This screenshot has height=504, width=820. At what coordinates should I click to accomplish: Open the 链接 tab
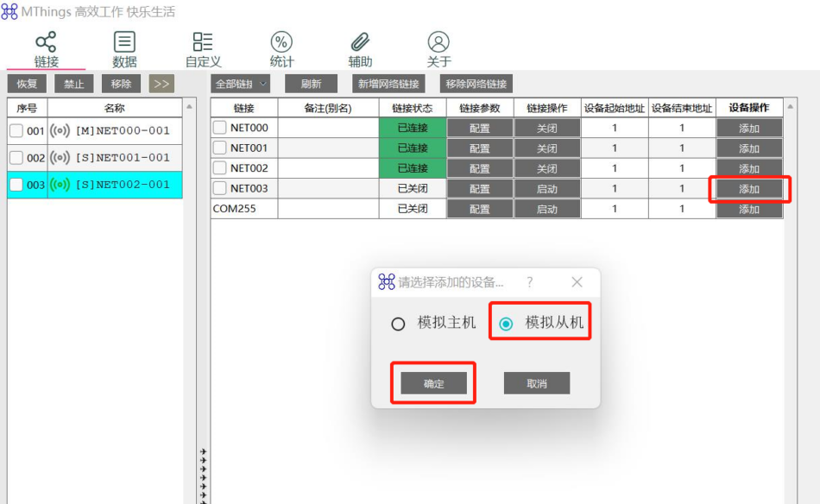[46, 50]
